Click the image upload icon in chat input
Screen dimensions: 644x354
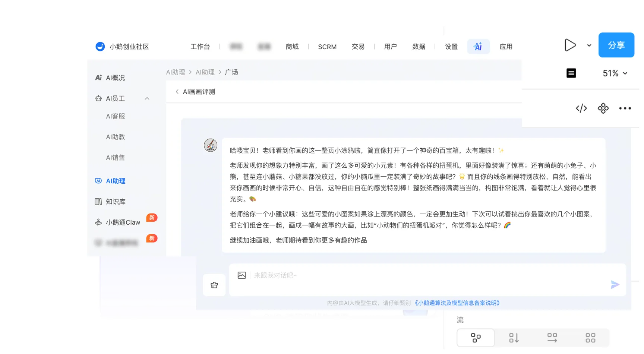coord(242,275)
